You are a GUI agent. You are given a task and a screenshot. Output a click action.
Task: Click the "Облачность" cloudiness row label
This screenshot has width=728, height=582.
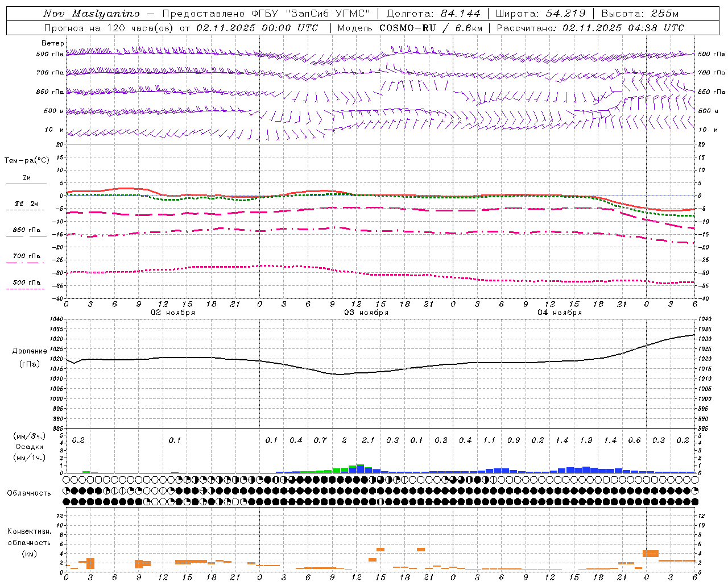(29, 493)
